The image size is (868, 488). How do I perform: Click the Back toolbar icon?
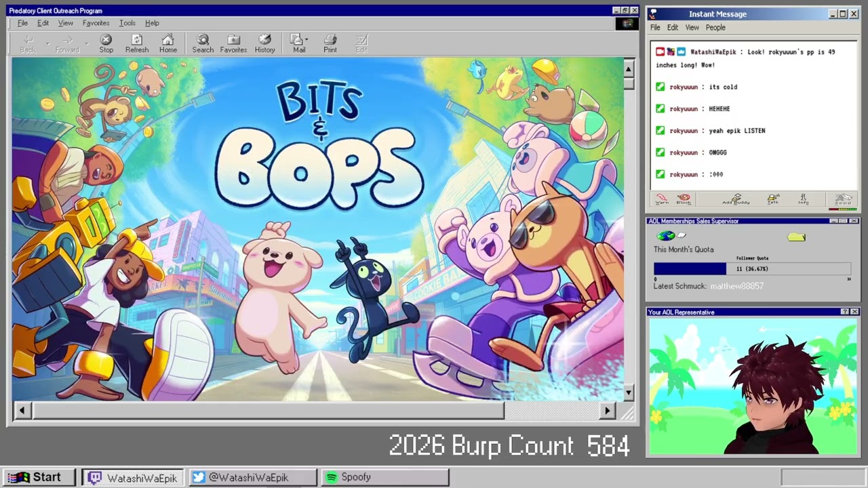[x=28, y=44]
